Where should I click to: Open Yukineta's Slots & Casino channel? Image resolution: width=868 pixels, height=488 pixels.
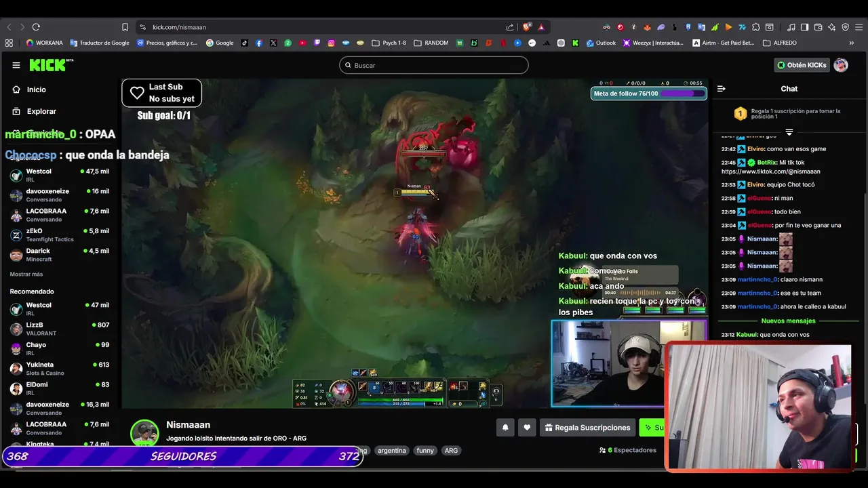(x=60, y=368)
